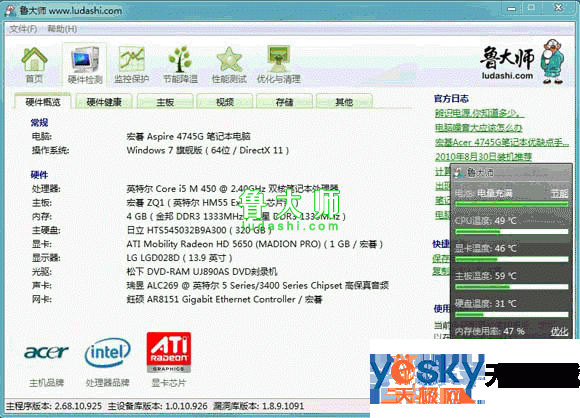This screenshot has width=580, height=418.
Task: Click the 鲁大师 title bar app icon
Action: pyautogui.click(x=10, y=10)
